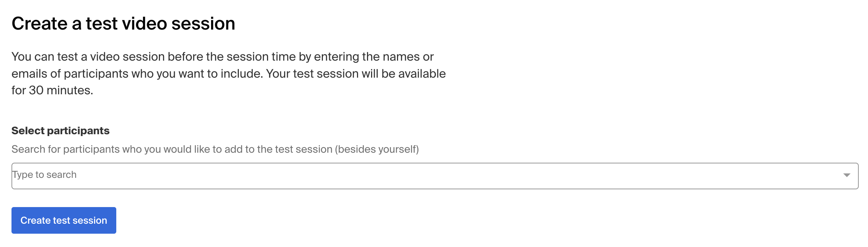Click the blue Create test session control
The image size is (868, 247).
(x=64, y=220)
